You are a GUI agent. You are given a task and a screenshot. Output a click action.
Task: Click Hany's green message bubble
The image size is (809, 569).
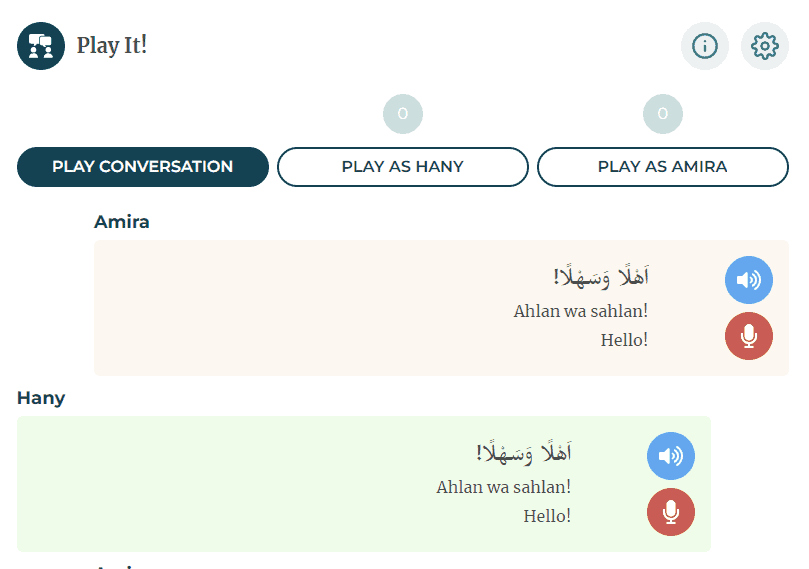point(250,484)
